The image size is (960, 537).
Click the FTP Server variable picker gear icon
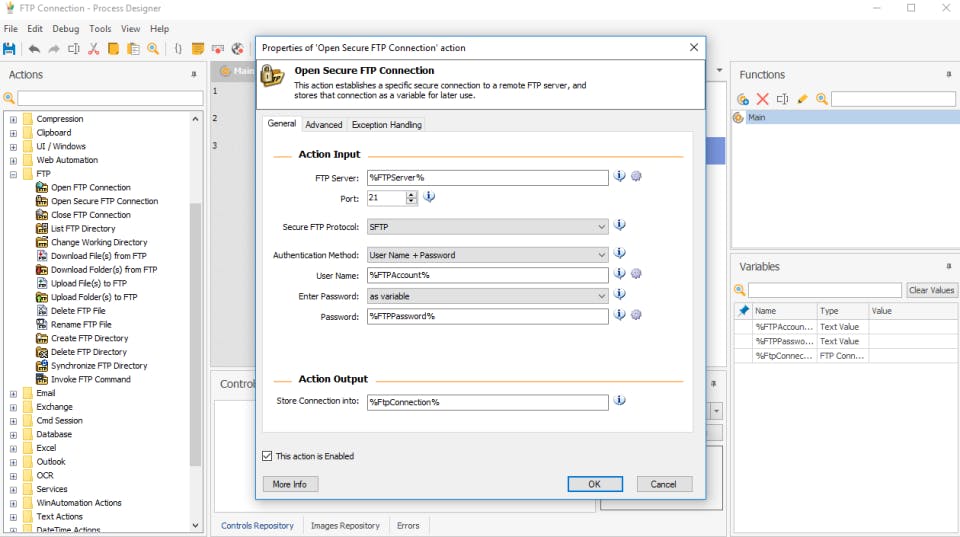click(x=637, y=176)
